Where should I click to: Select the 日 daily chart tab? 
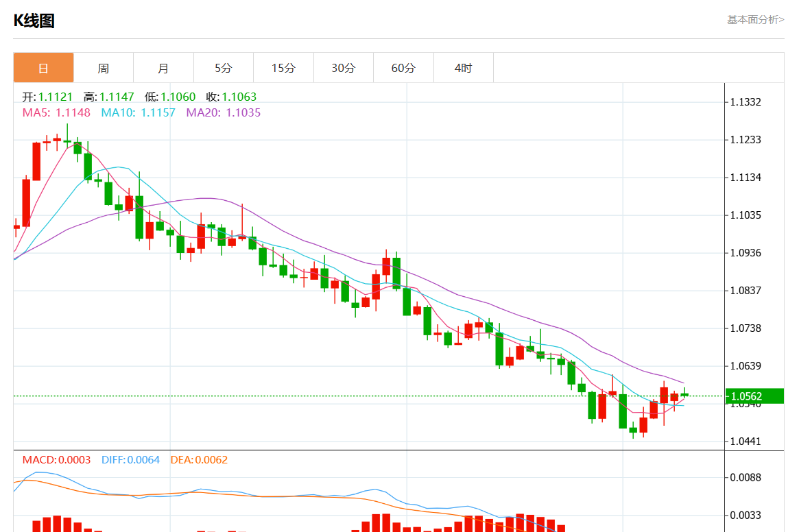pyautogui.click(x=43, y=68)
